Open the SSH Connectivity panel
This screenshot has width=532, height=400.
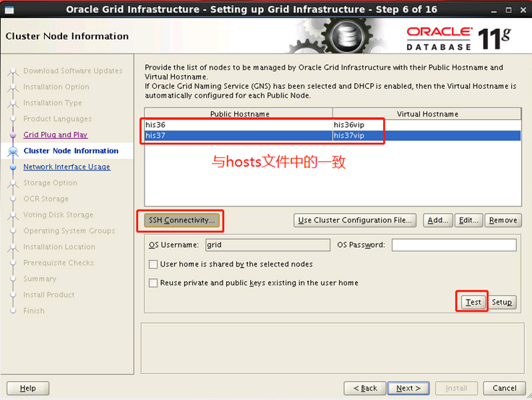coord(182,220)
